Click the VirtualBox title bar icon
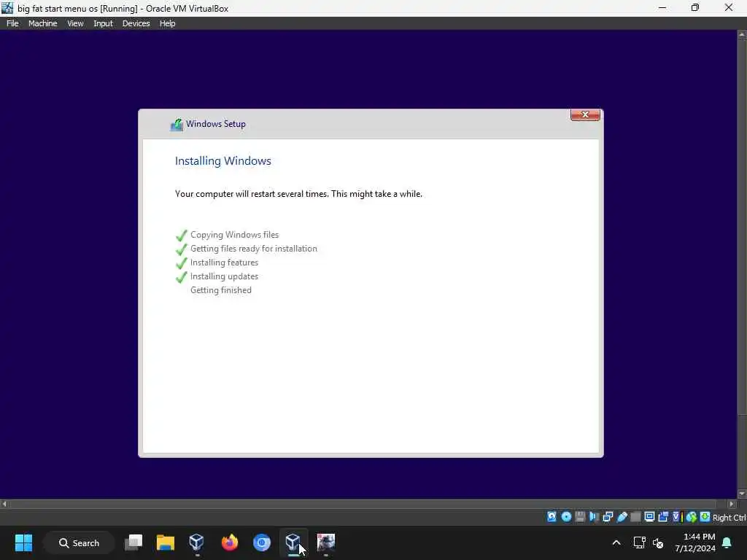The image size is (747, 560). click(x=7, y=8)
